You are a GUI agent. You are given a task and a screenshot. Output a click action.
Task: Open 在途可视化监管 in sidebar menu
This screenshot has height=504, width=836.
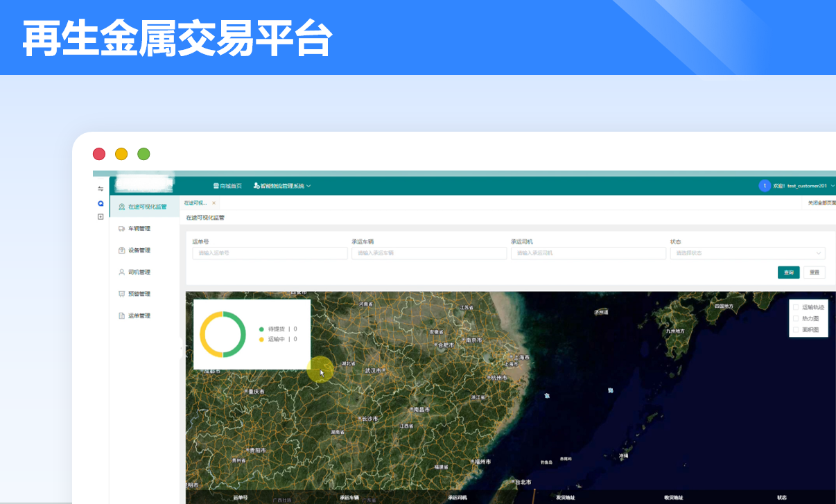tap(144, 207)
